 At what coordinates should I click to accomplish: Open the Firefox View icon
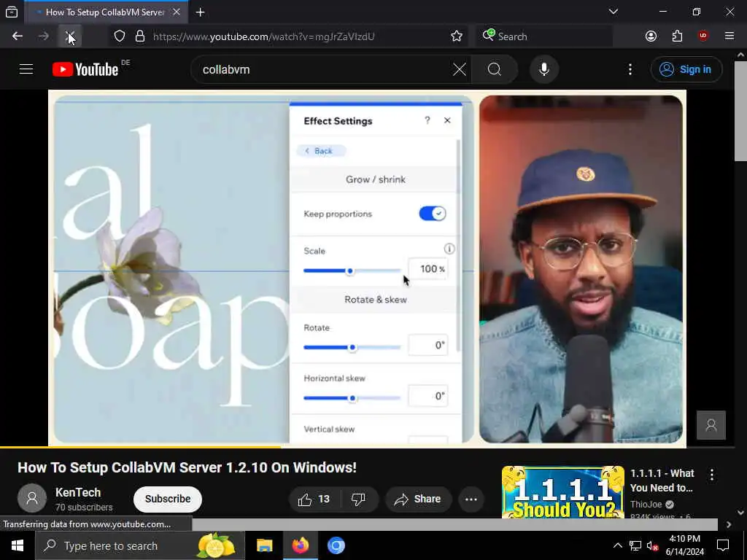coord(12,12)
